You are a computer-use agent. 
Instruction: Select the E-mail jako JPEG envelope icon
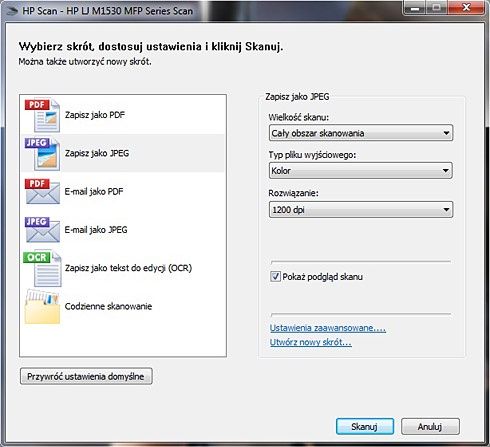(x=42, y=230)
